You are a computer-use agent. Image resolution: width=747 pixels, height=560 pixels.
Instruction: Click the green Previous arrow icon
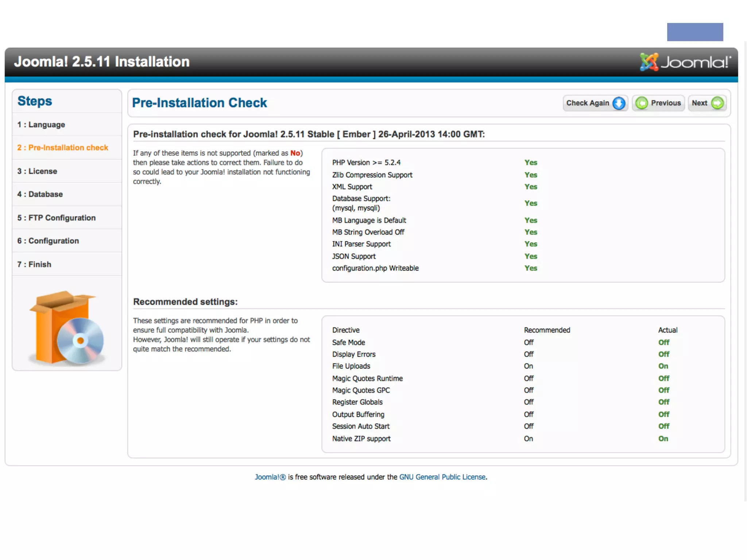[x=642, y=103]
